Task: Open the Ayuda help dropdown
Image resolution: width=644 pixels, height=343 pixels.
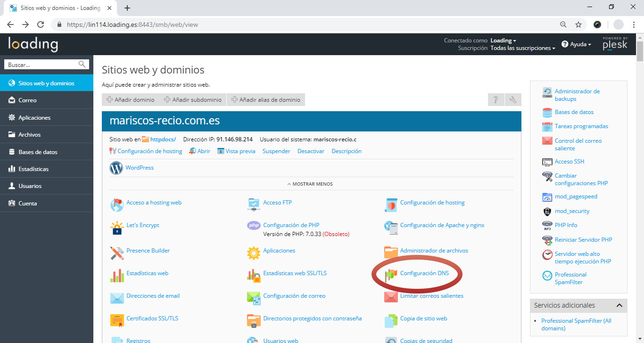Action: point(576,44)
